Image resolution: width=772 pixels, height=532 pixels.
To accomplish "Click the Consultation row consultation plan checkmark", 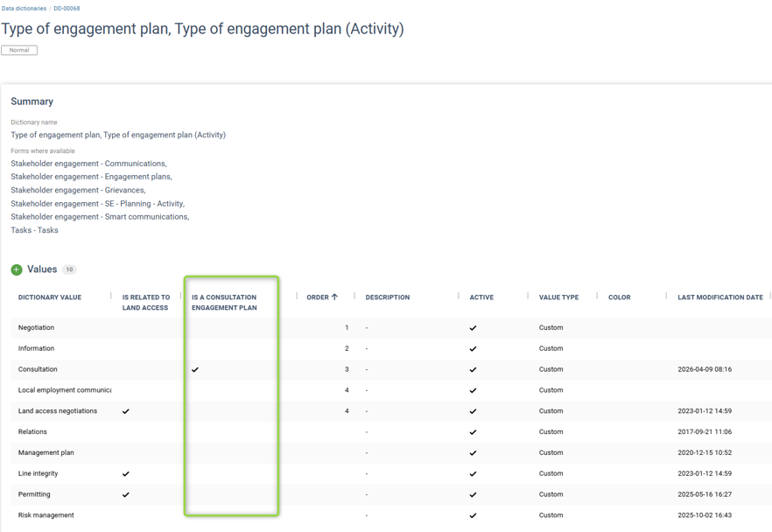I will point(195,369).
